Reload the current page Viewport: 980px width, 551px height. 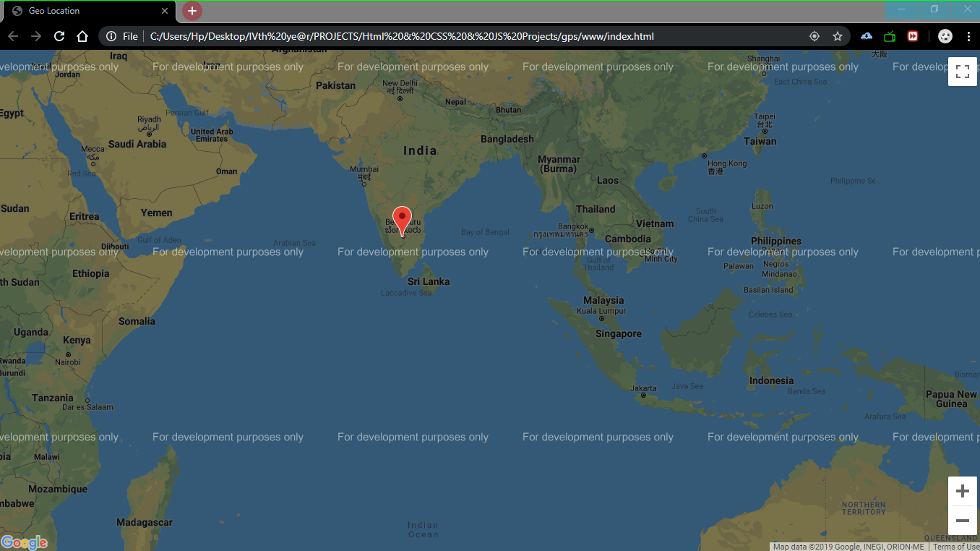coord(59,36)
